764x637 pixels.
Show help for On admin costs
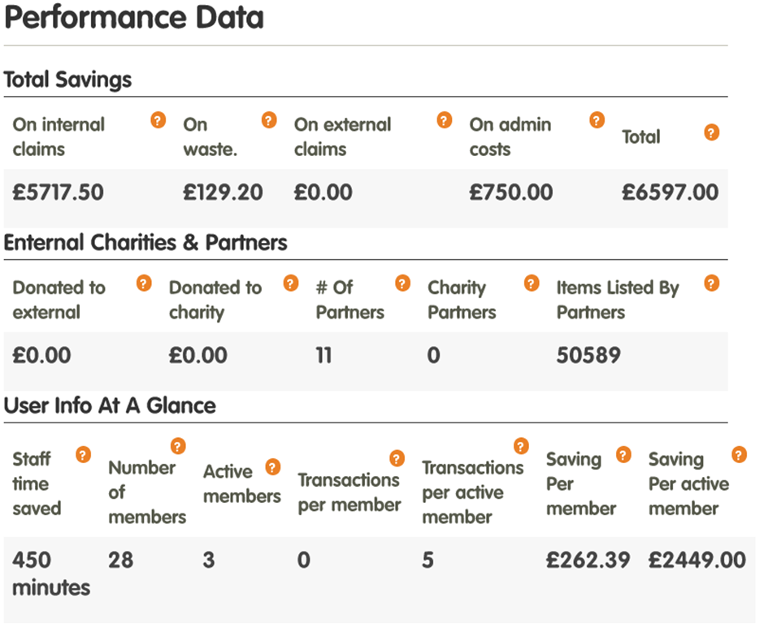click(x=597, y=120)
